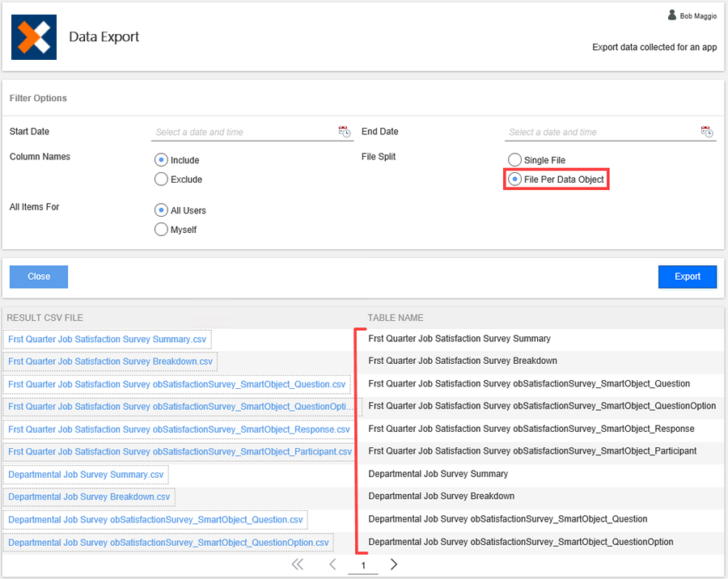The height and width of the screenshot is (579, 728).
Task: Go to the previous results page arrow
Action: [332, 564]
